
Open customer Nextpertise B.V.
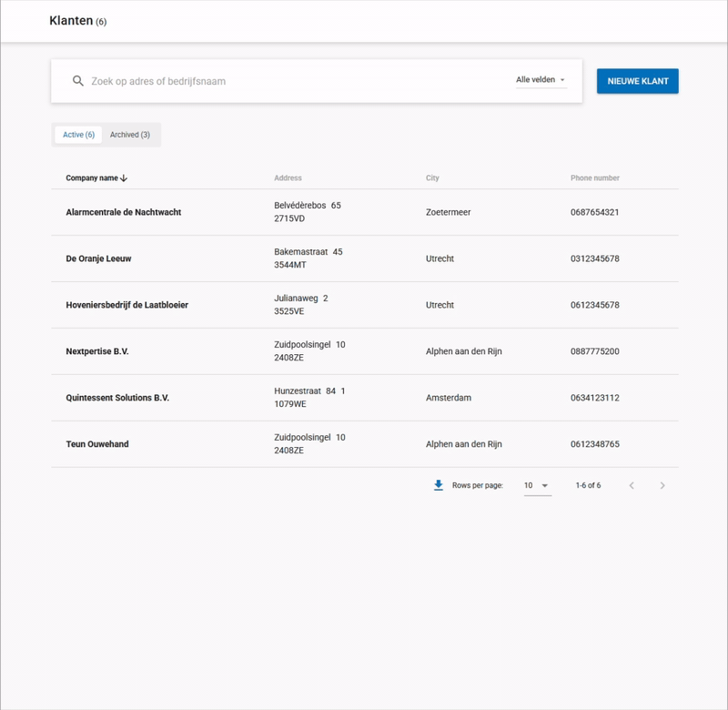[97, 351]
